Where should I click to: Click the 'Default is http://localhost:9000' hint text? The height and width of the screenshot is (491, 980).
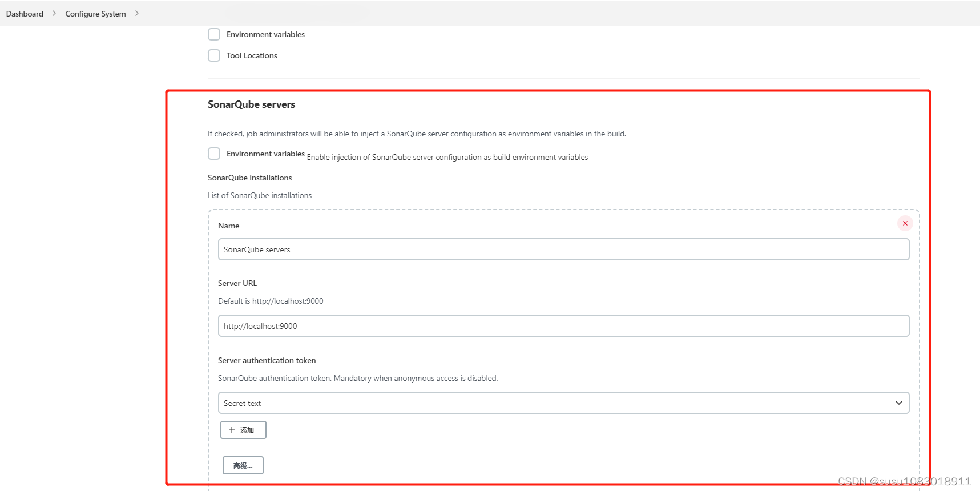(271, 301)
